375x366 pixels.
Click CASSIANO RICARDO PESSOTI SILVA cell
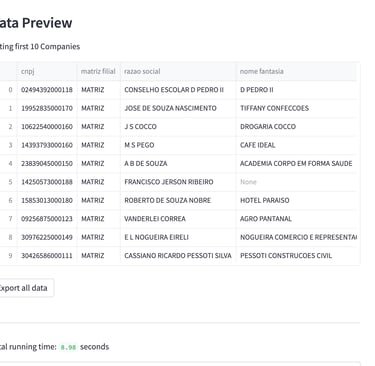[178, 256]
